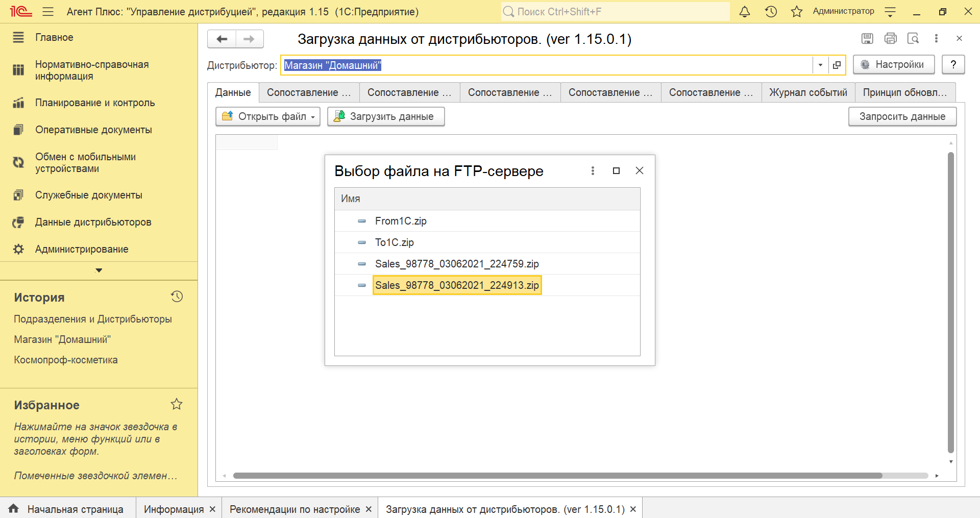Screen dimensions: 980x518
Task: Open the 1C main menu hamburger icon
Action: click(48, 11)
